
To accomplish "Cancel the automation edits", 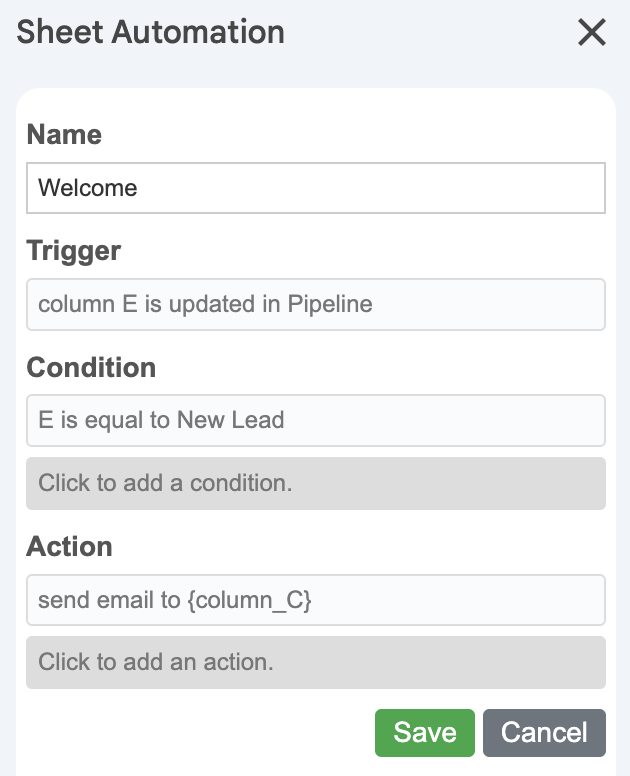I will [x=544, y=733].
